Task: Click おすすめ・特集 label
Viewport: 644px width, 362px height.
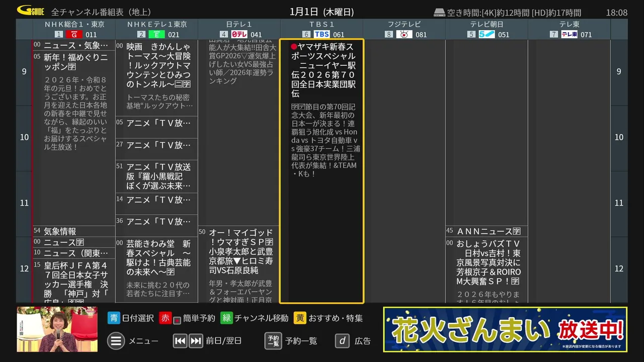Action: pyautogui.click(x=336, y=318)
